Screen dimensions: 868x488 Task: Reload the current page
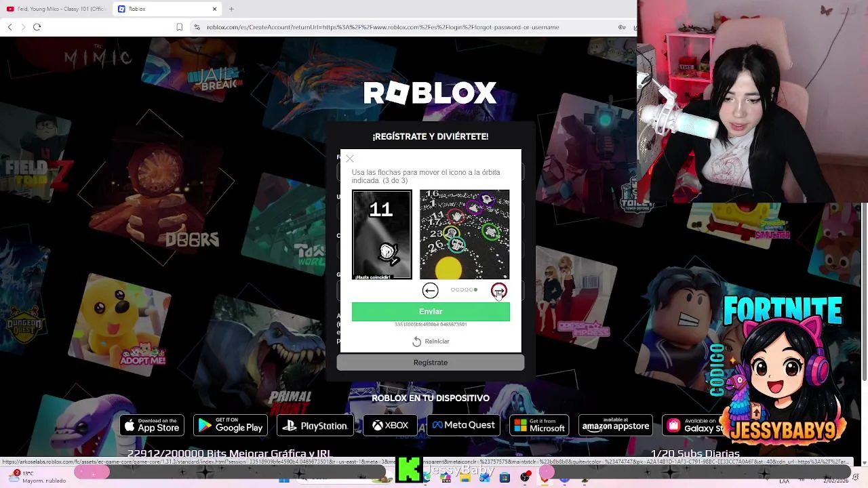click(x=37, y=27)
